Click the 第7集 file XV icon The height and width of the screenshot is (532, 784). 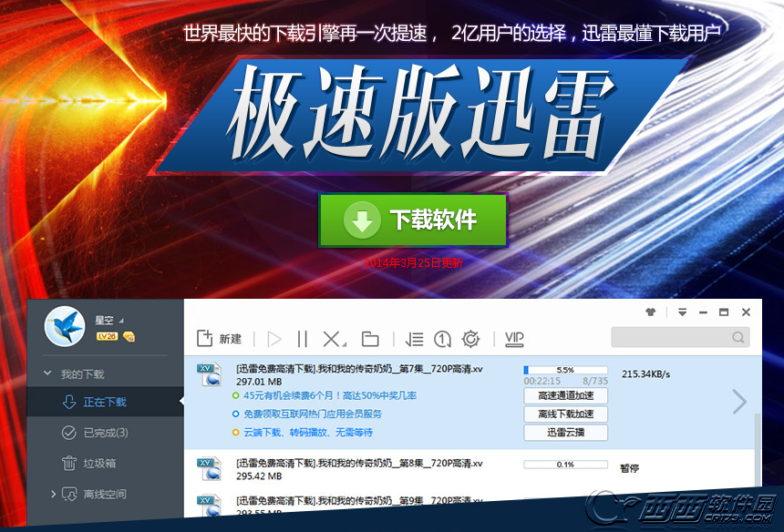click(x=209, y=374)
